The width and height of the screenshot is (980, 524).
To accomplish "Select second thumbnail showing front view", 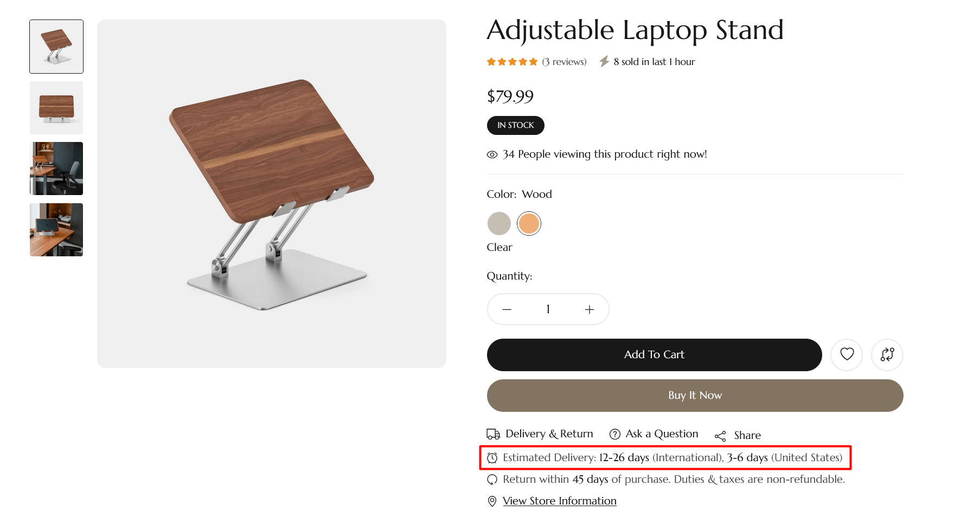I will 56,108.
